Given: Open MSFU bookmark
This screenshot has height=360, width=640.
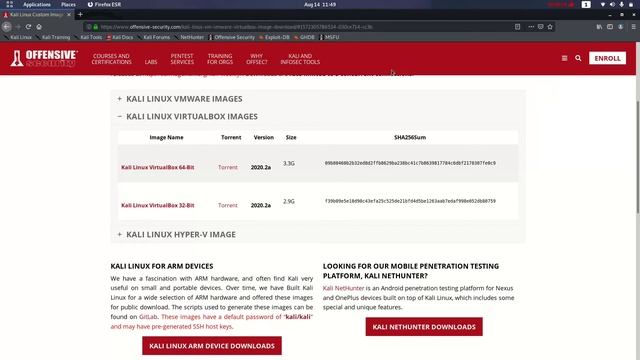Looking at the screenshot, I should [329, 37].
